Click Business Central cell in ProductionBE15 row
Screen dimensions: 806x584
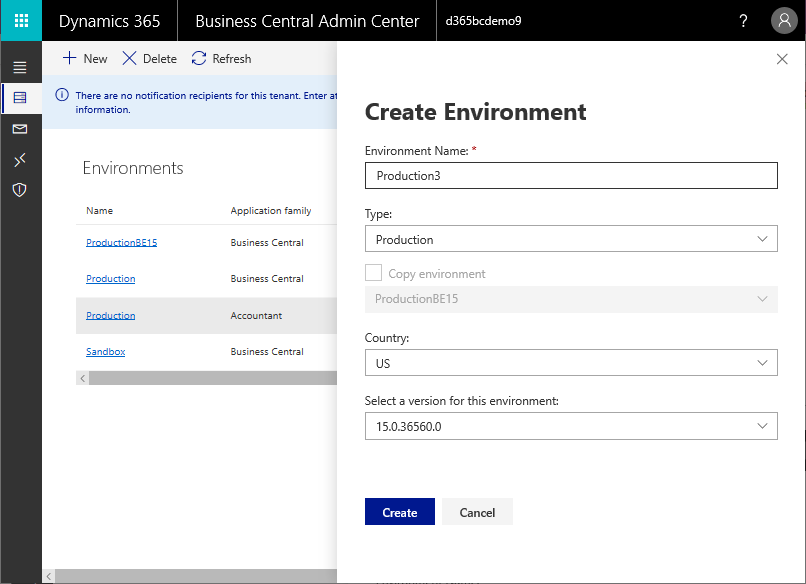(267, 243)
